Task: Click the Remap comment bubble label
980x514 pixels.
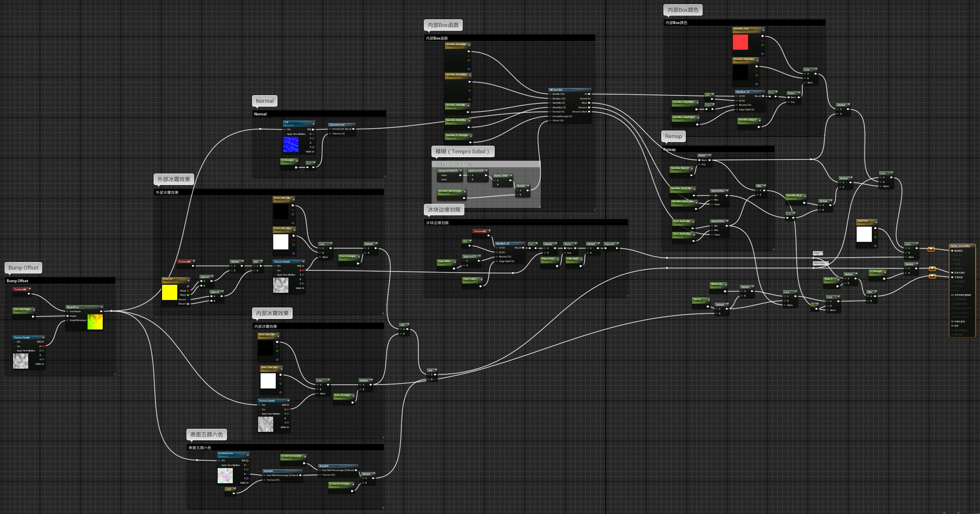Action: point(673,136)
